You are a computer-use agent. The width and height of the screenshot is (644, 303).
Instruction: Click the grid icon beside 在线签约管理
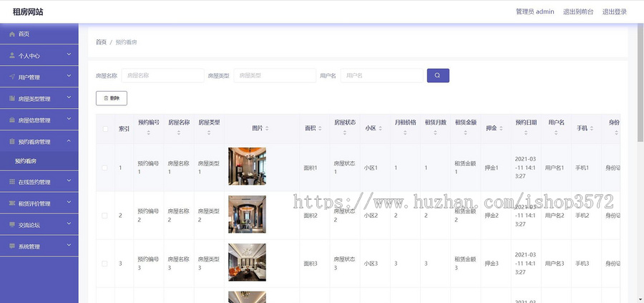click(x=12, y=182)
